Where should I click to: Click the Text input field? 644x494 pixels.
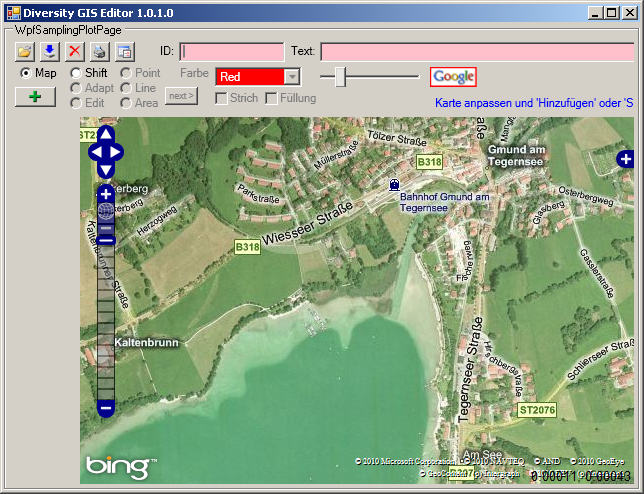[476, 51]
